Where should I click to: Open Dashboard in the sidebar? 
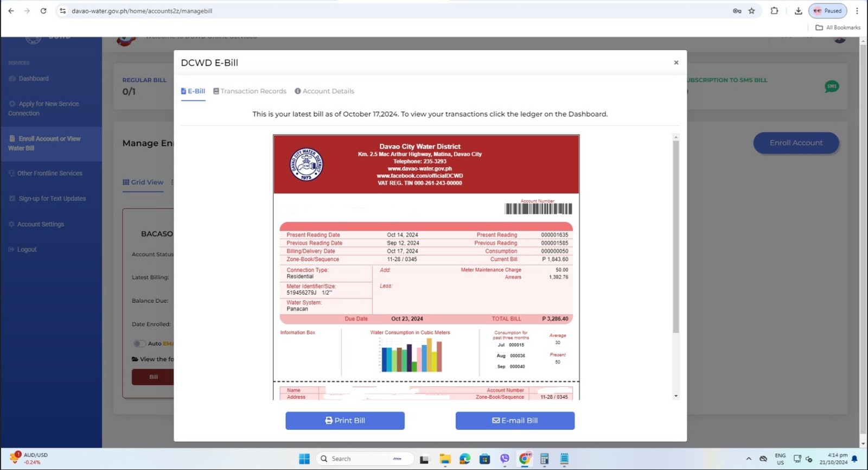click(29, 79)
